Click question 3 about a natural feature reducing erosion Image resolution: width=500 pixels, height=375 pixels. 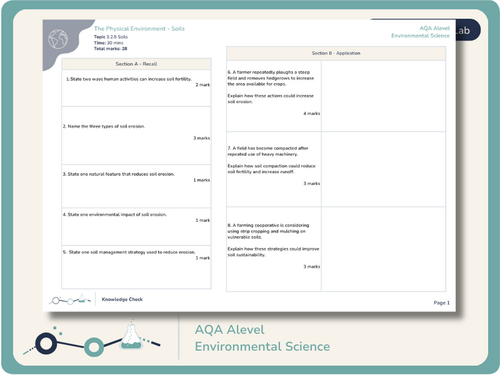(x=119, y=174)
